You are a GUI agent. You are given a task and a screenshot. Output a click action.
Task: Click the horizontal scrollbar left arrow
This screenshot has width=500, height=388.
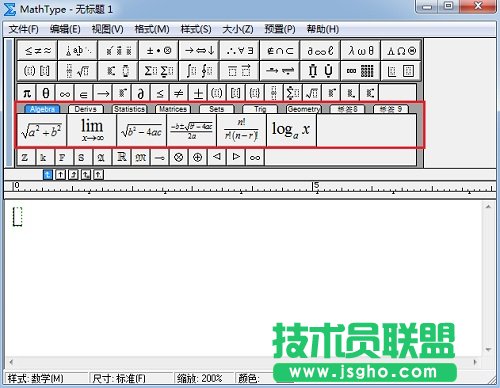[11, 362]
